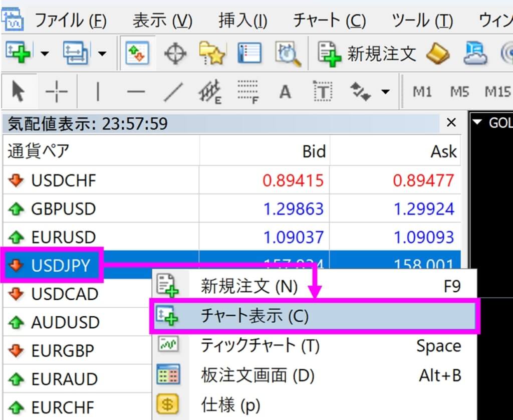
Task: Choose 板注文画面 (D) in context menu
Action: point(314,375)
